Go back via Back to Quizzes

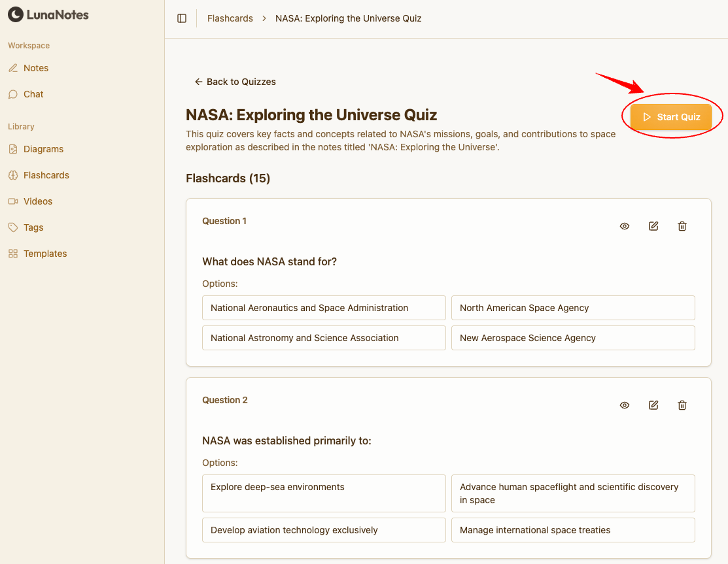pos(235,82)
